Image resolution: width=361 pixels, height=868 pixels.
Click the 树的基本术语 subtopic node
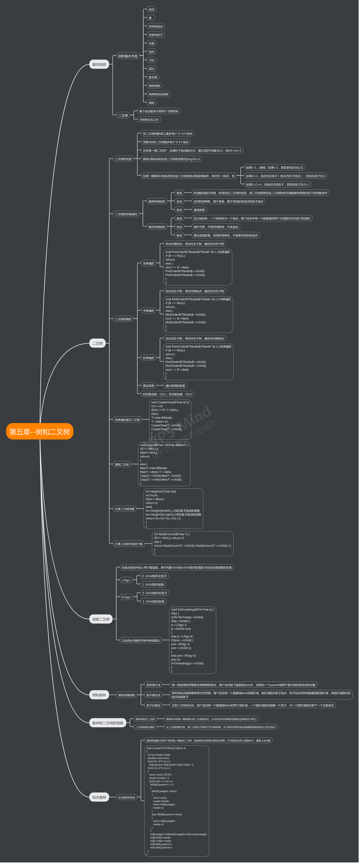click(128, 56)
